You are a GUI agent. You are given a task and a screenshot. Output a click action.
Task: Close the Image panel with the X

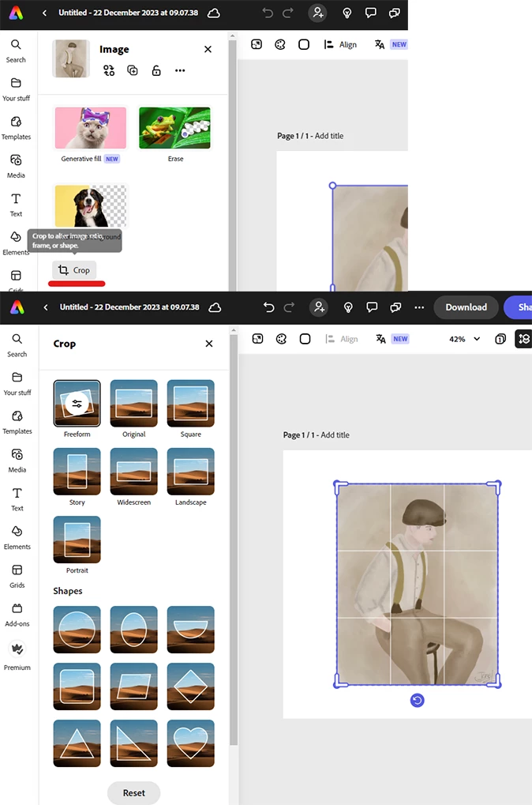[x=208, y=49]
